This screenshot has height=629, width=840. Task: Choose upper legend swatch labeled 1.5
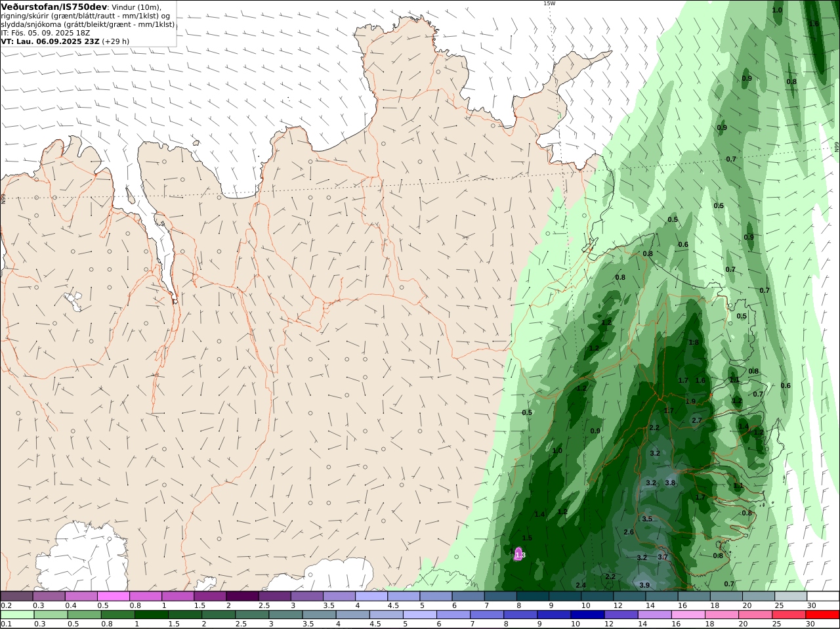[211, 596]
